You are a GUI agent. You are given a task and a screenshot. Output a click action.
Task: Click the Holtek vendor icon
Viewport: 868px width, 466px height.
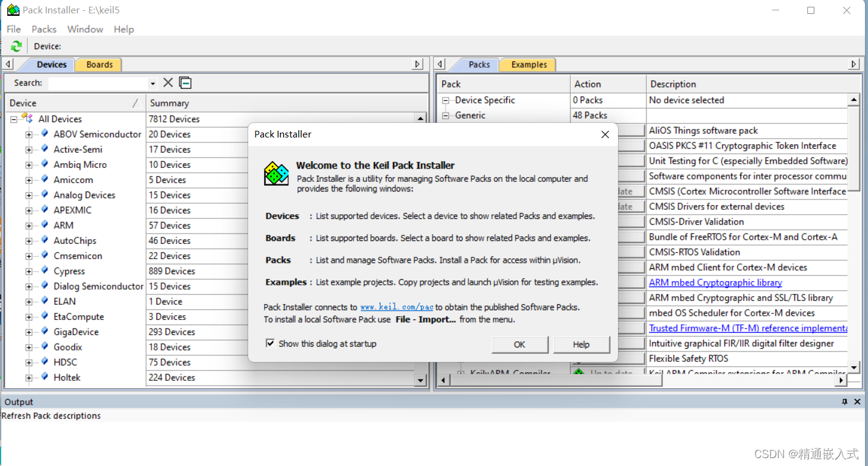pos(44,377)
